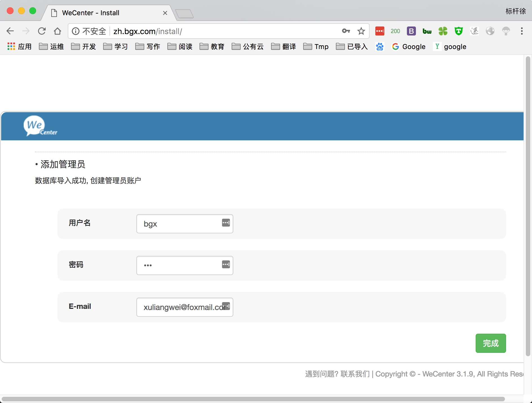Click the vertical page scrollbar

point(528,206)
